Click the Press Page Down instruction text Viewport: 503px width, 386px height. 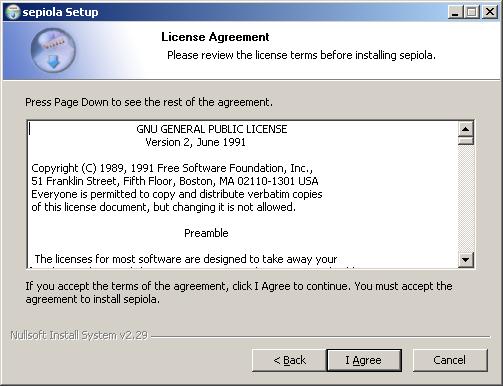[x=149, y=102]
